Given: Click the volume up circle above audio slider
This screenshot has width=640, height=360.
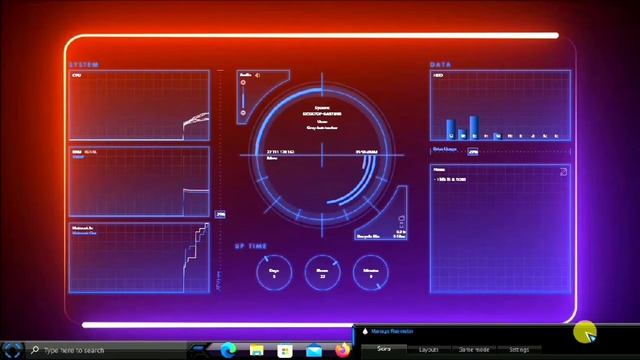Looking at the screenshot, I should [243, 82].
